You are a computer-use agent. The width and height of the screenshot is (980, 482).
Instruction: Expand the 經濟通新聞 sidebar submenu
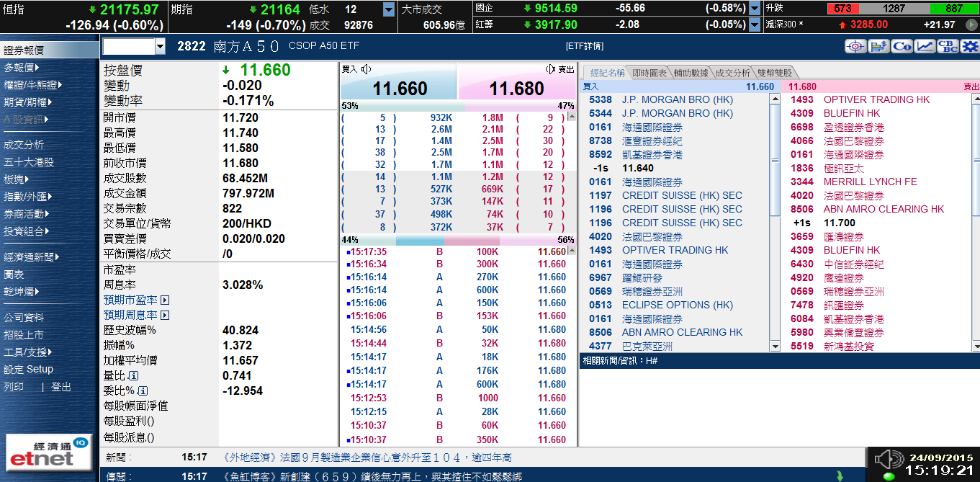pyautogui.click(x=58, y=257)
